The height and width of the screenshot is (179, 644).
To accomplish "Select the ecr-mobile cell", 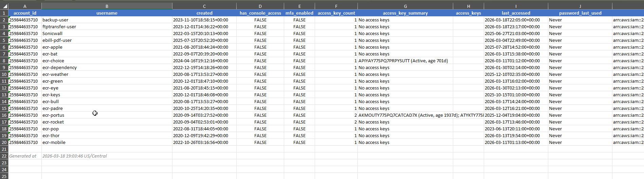I will pyautogui.click(x=107, y=142).
